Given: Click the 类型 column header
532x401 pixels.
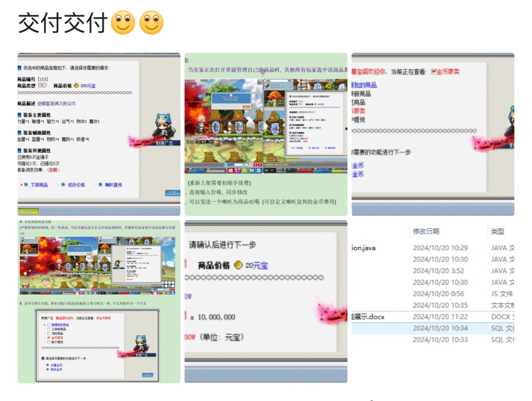Looking at the screenshot, I should [x=498, y=231].
